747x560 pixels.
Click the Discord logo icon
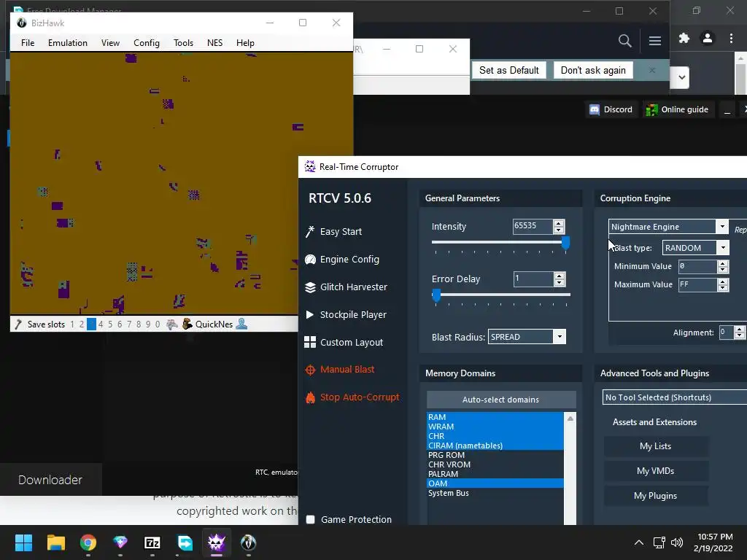click(595, 109)
